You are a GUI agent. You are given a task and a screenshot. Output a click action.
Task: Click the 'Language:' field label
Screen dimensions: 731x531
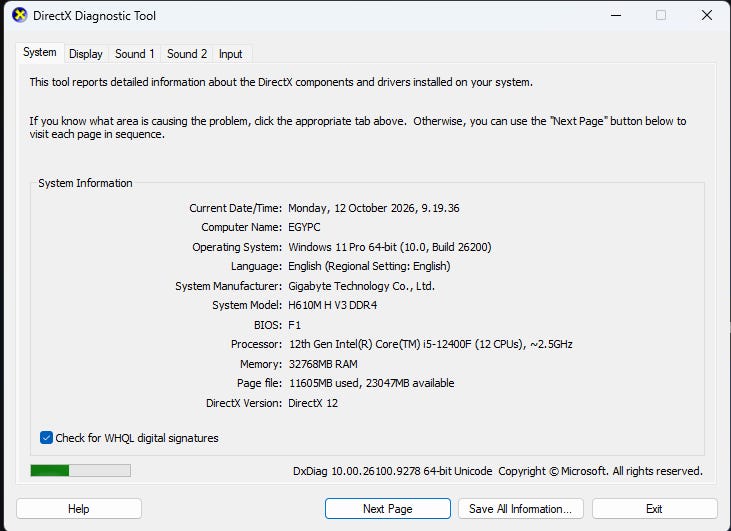point(256,266)
